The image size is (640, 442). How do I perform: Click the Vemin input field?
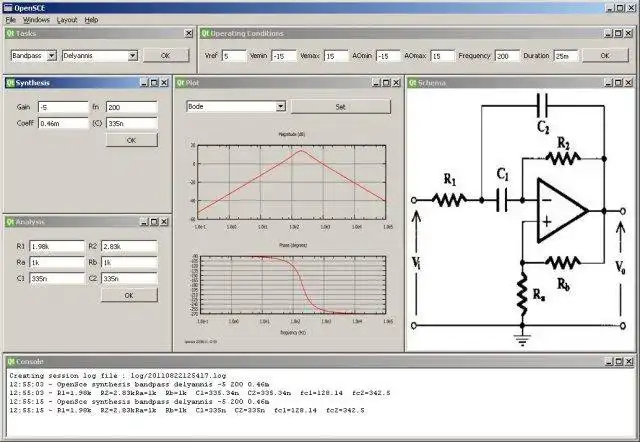pyautogui.click(x=284, y=56)
